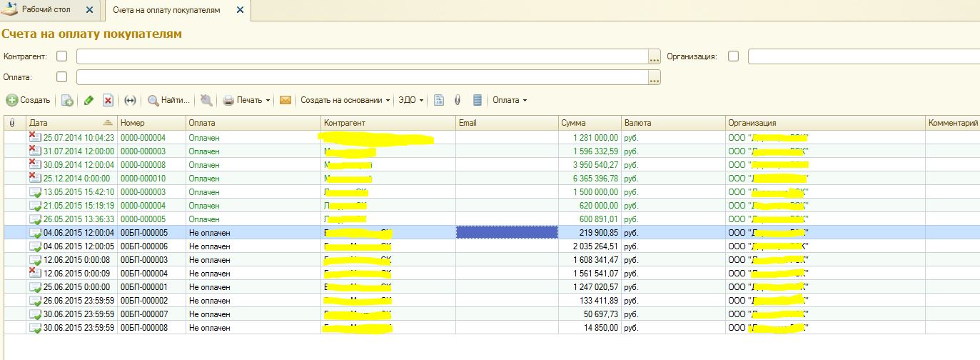This screenshot has height=360, width=980.
Task: Select invoice number 00БП-000007
Action: pos(144,314)
